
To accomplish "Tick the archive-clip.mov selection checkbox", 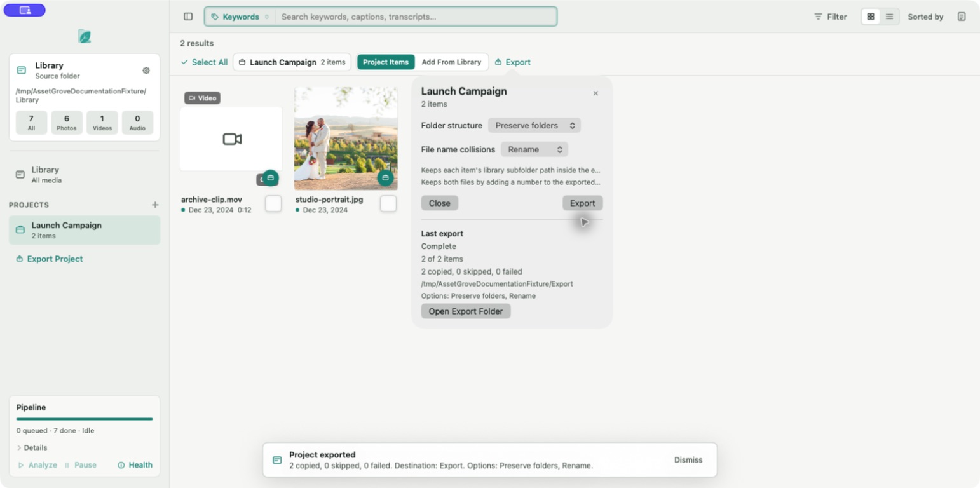I will pyautogui.click(x=273, y=203).
